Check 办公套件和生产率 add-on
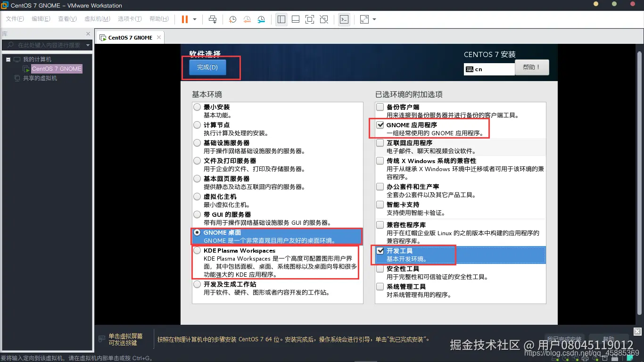Viewport: 644px width, 362px height. 380,187
